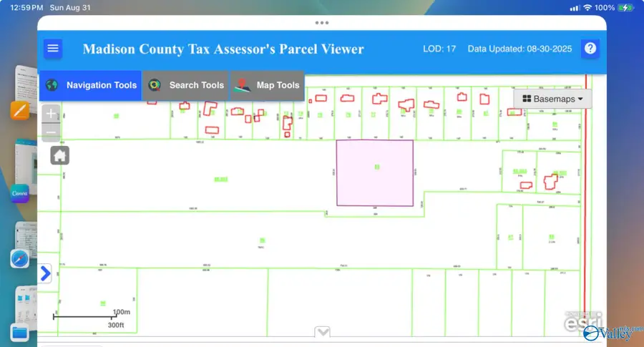
Task: Open the Files app folder icon
Action: pyautogui.click(x=19, y=331)
